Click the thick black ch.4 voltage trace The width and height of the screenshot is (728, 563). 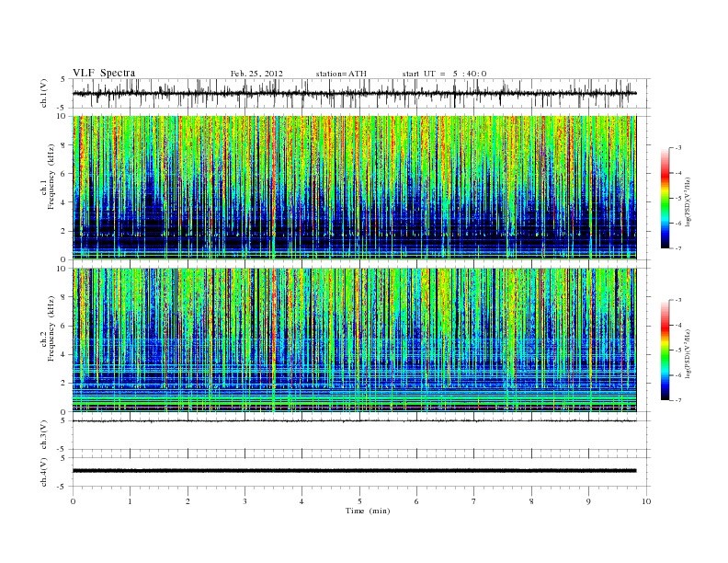point(354,471)
